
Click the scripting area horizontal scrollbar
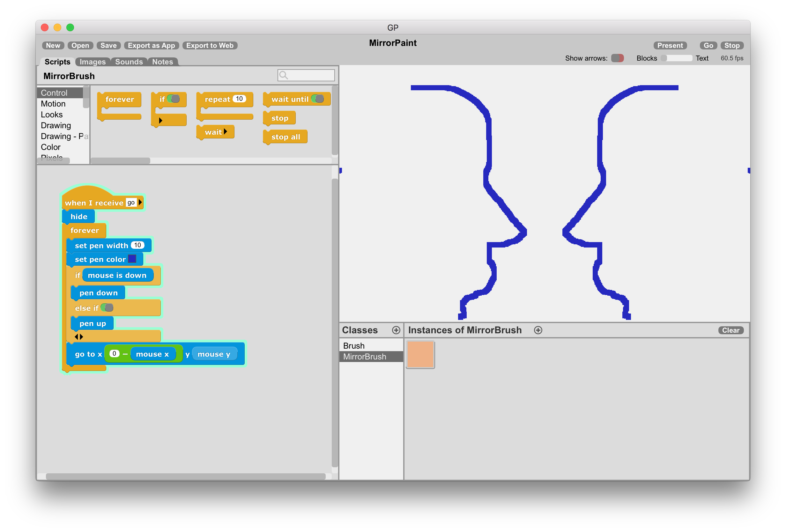tap(185, 476)
